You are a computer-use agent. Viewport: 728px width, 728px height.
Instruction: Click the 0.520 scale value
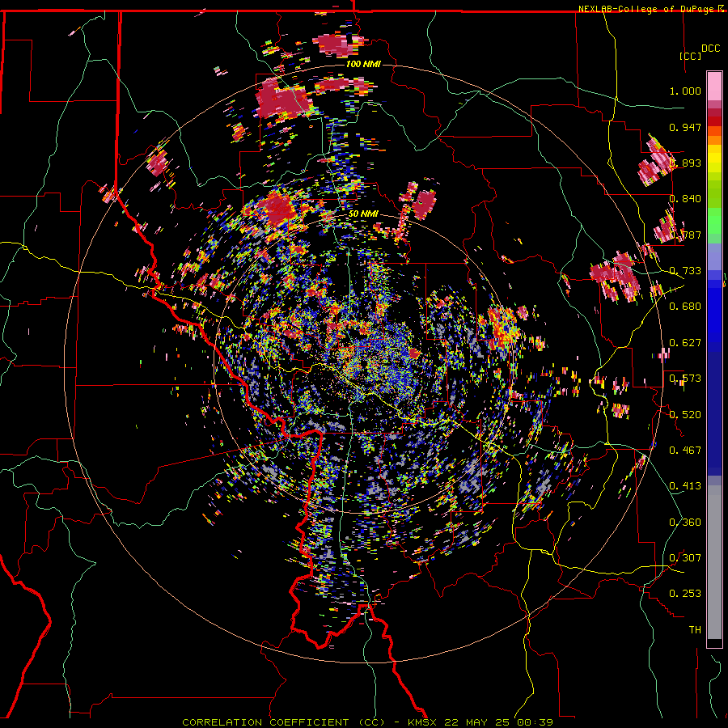pos(685,415)
